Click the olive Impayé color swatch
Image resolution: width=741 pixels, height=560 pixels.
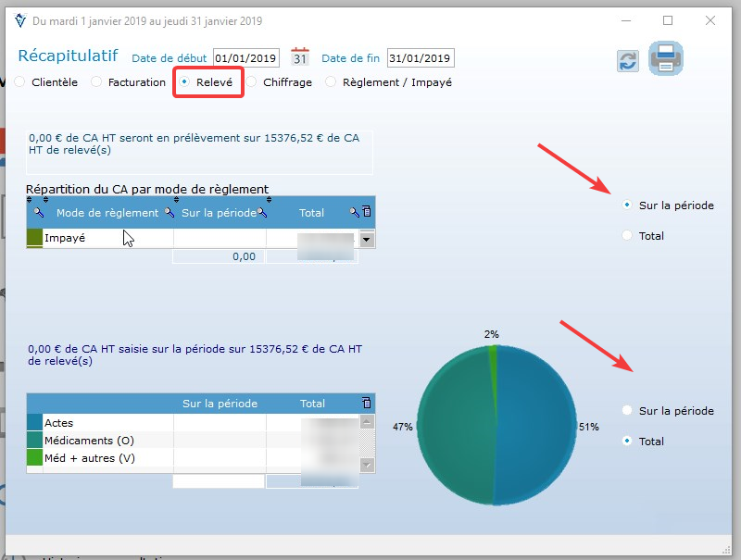click(34, 238)
